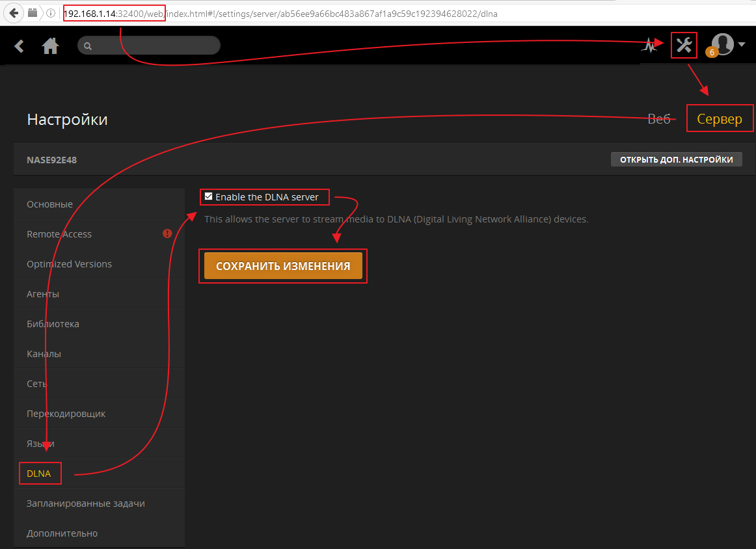Expand the account dropdown arrow
756x549 pixels.
tap(742, 44)
